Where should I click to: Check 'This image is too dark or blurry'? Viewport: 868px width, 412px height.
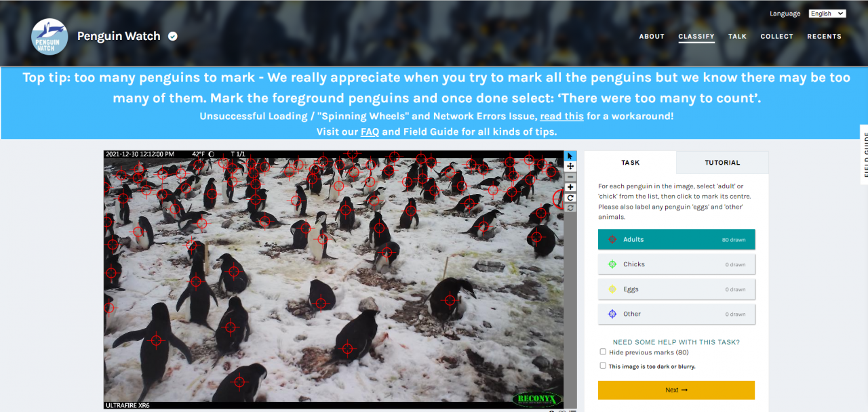603,366
